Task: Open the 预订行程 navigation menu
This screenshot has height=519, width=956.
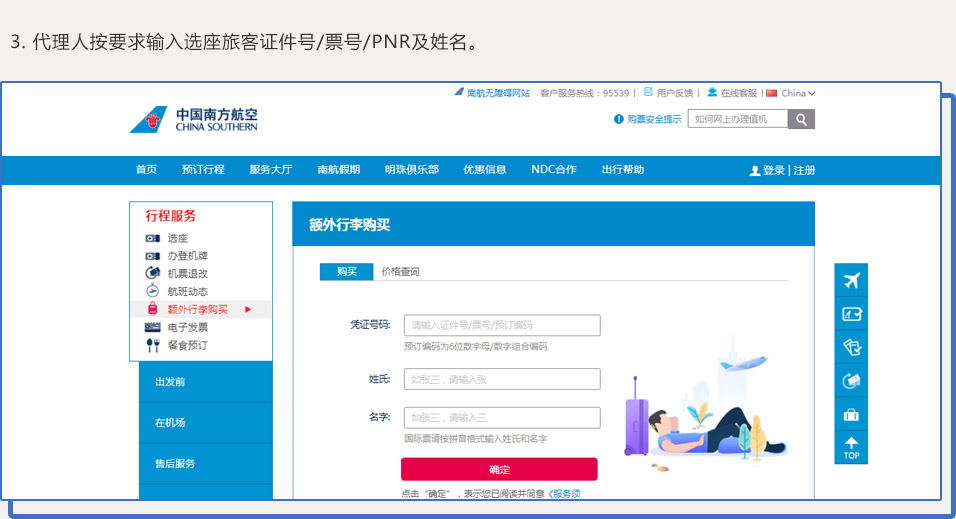Action: (203, 170)
